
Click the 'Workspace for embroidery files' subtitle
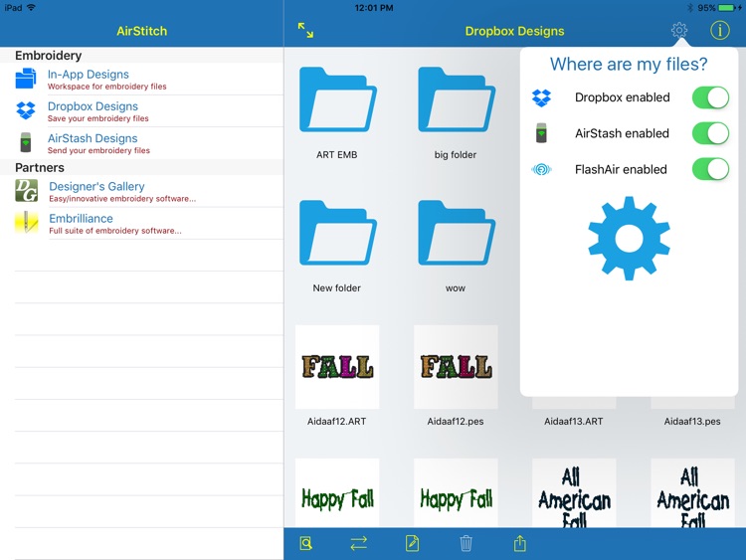point(107,87)
